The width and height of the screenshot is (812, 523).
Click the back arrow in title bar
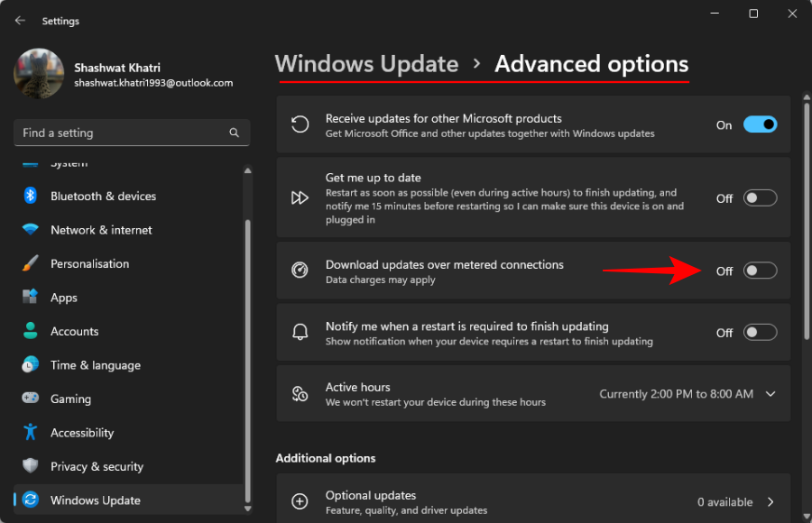coord(21,21)
